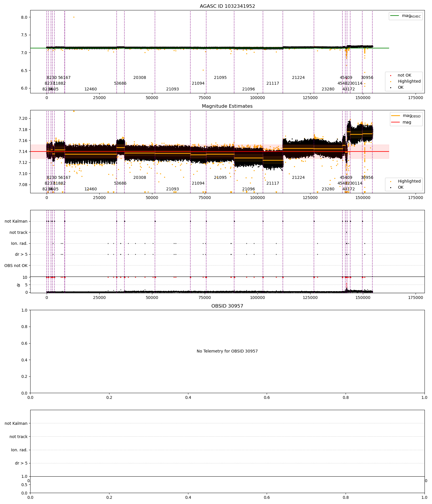This screenshot has width=432, height=504.
Task: Click the 'not OK' legend entry in top plot
Action: 404,75
